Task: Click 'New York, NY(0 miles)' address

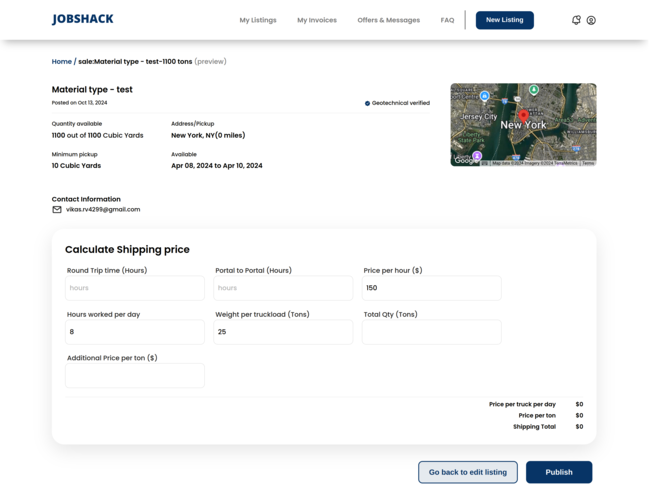Action: pyautogui.click(x=208, y=135)
